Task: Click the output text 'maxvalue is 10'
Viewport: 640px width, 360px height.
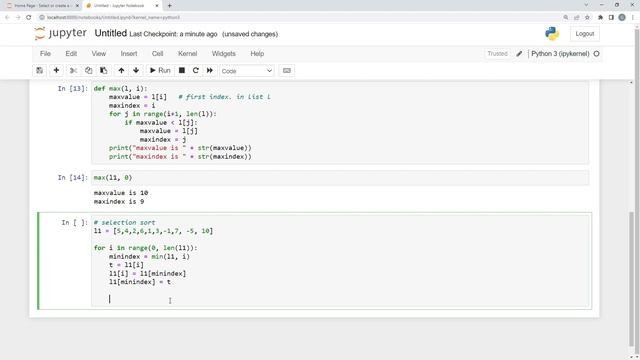Action: tap(121, 193)
